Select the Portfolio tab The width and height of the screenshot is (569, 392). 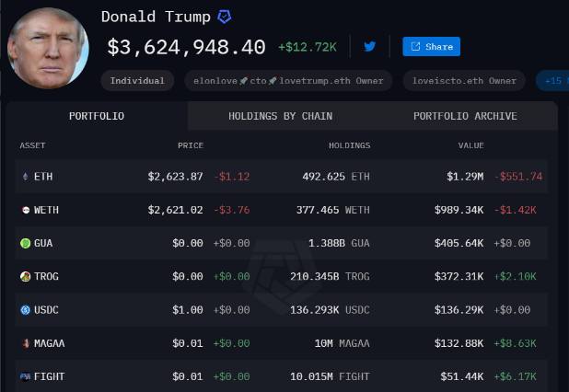pyautogui.click(x=97, y=116)
